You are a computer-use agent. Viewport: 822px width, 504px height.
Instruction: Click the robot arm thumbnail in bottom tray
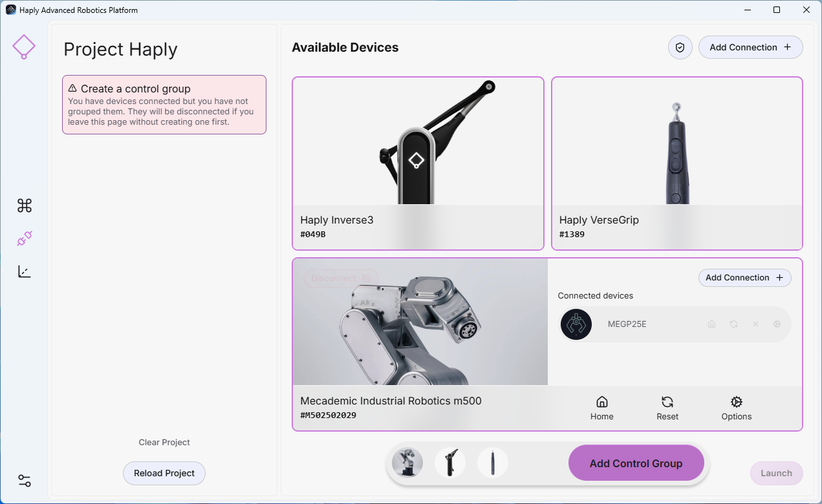point(407,463)
